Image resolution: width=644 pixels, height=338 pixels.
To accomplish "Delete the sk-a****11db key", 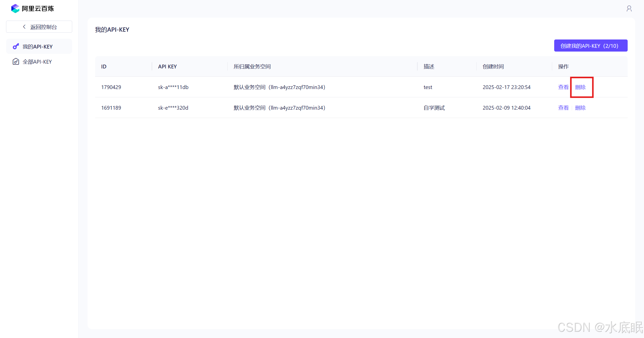I will click(580, 87).
